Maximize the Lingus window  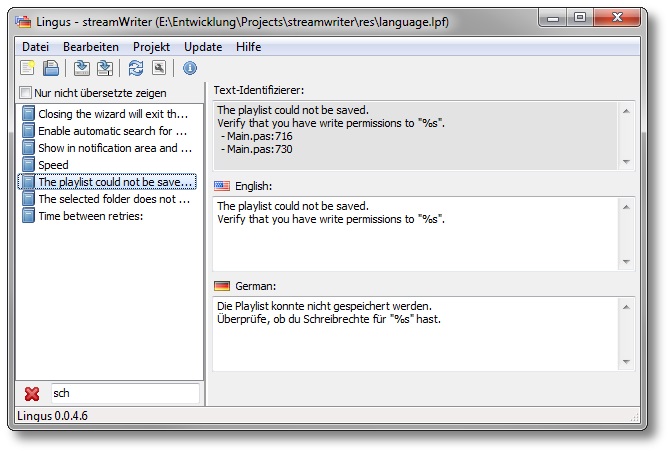point(580,18)
